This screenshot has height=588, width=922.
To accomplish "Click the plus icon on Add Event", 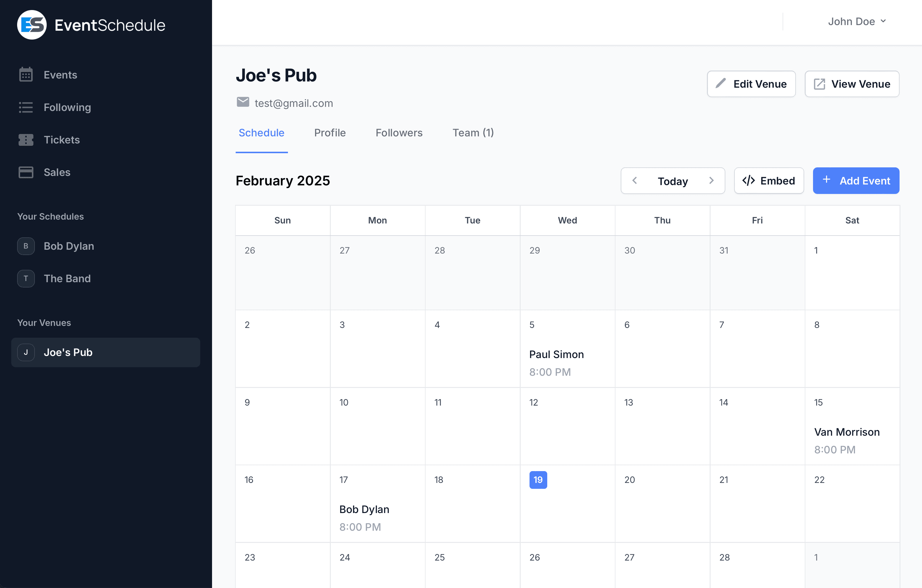I will pos(826,179).
